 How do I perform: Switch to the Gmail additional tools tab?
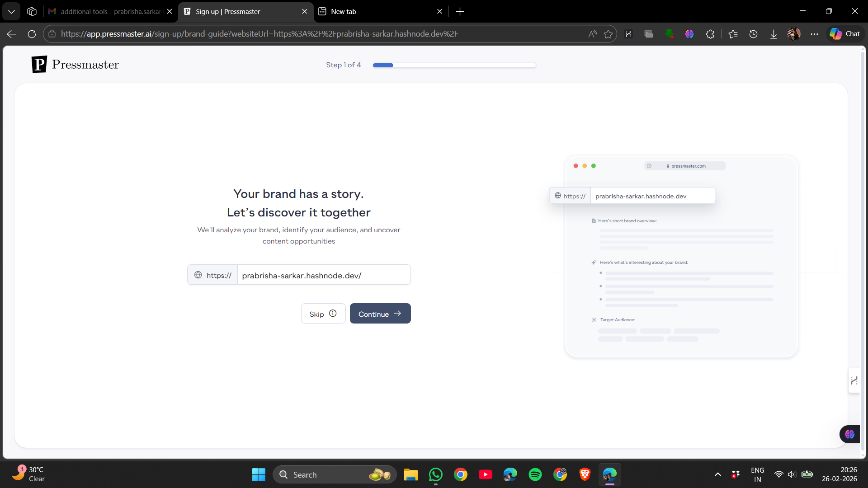click(x=107, y=12)
